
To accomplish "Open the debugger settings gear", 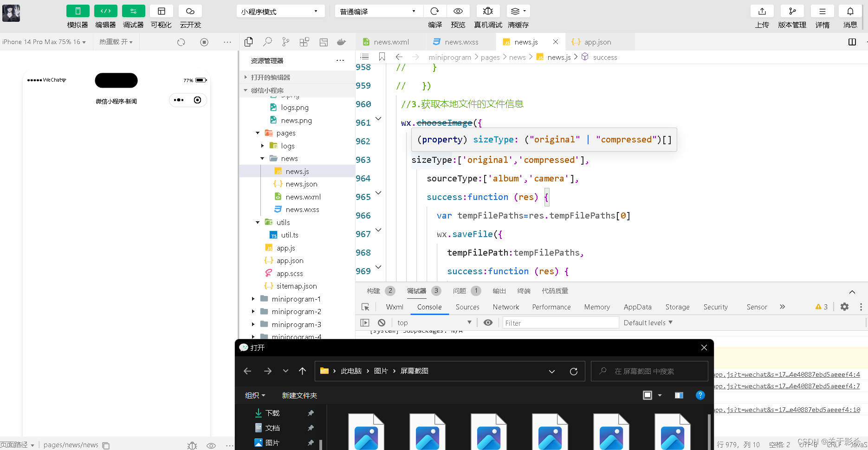I will [x=844, y=307].
